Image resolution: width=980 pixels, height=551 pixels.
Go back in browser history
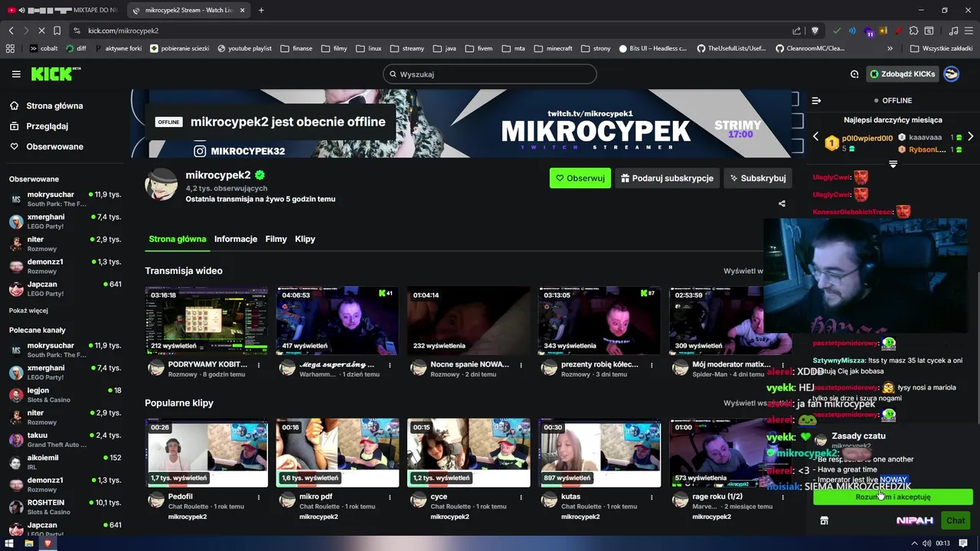[11, 31]
